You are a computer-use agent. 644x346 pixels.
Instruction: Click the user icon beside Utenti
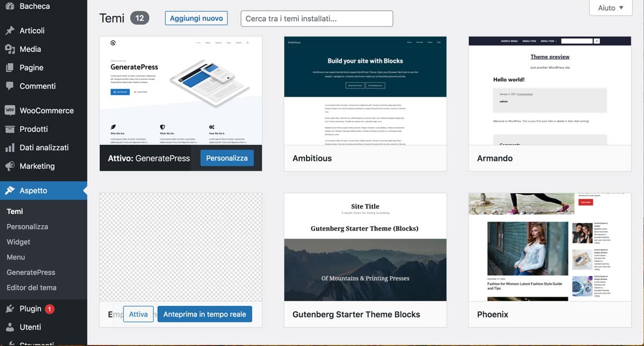10,327
